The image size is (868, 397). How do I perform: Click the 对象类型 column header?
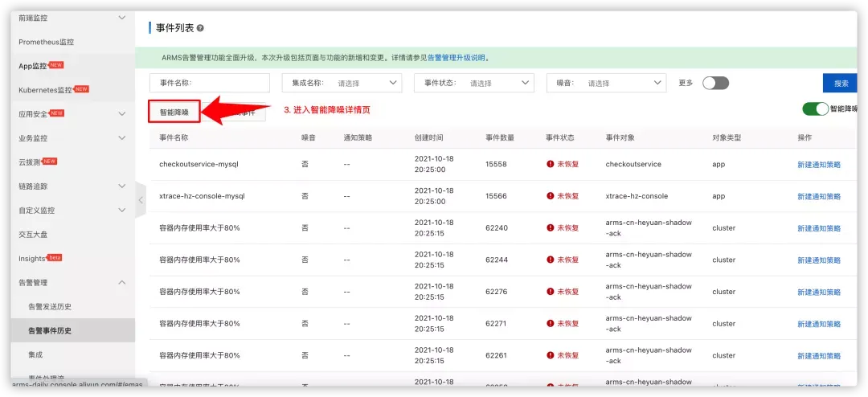[727, 137]
